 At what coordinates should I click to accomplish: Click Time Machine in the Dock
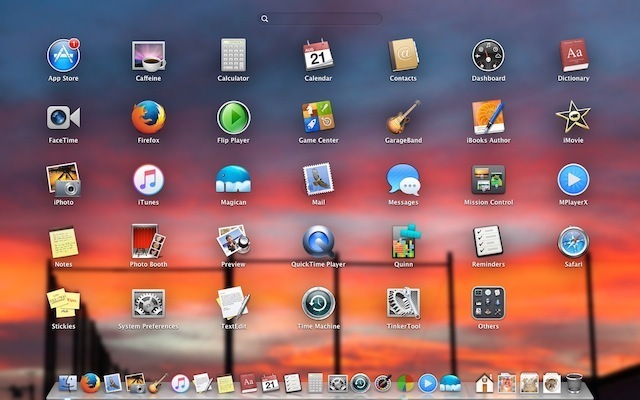click(x=360, y=384)
